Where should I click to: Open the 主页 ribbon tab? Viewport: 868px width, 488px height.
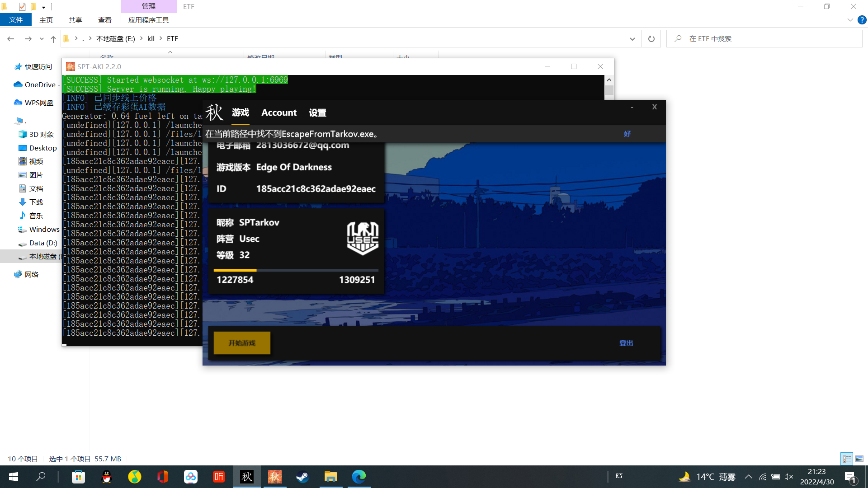coord(46,20)
